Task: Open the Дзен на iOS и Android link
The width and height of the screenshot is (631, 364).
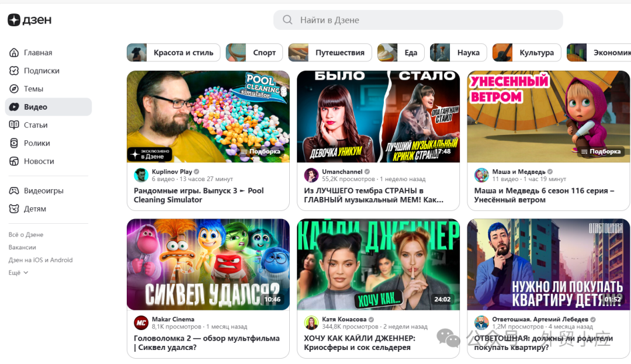Action: coord(40,260)
